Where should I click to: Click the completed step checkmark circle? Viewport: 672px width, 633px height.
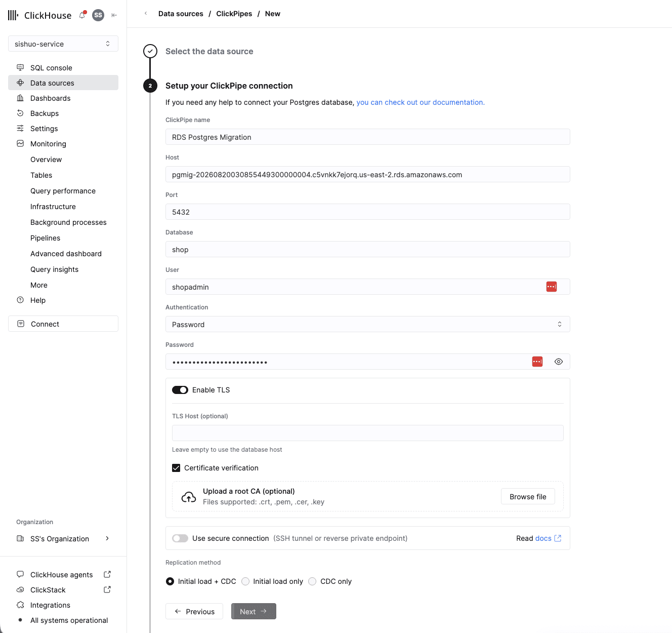tap(150, 51)
